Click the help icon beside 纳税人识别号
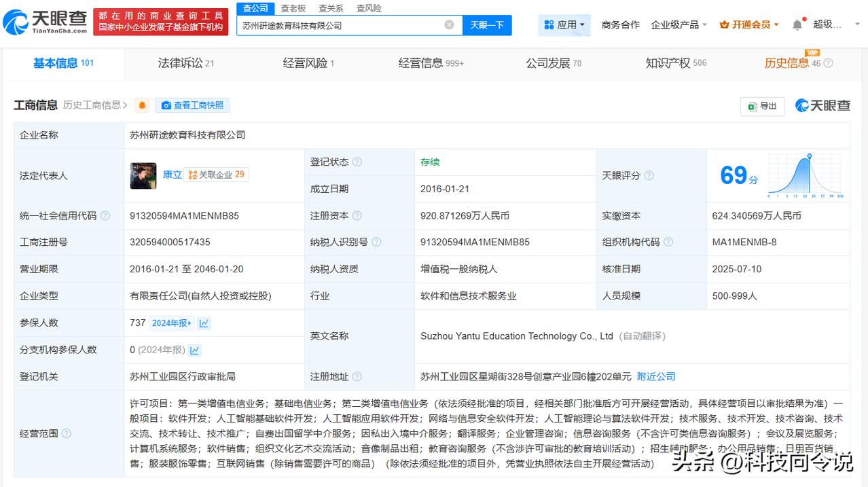Image resolution: width=868 pixels, height=487 pixels. 376,242
